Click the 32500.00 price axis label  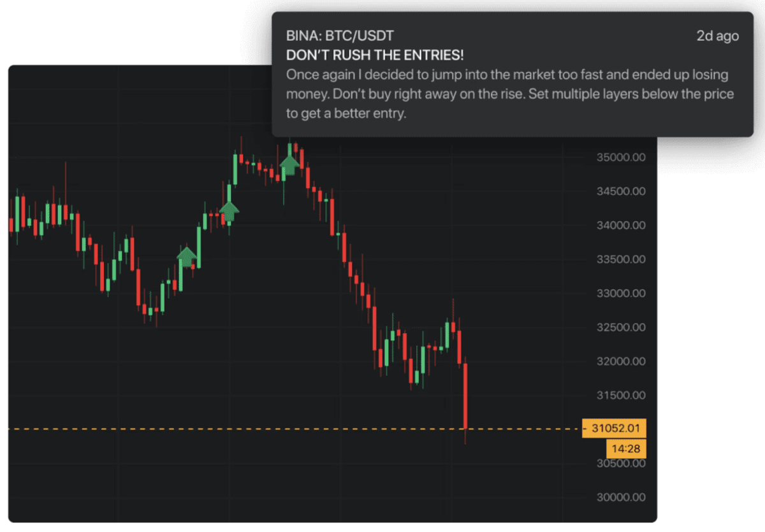pyautogui.click(x=619, y=327)
